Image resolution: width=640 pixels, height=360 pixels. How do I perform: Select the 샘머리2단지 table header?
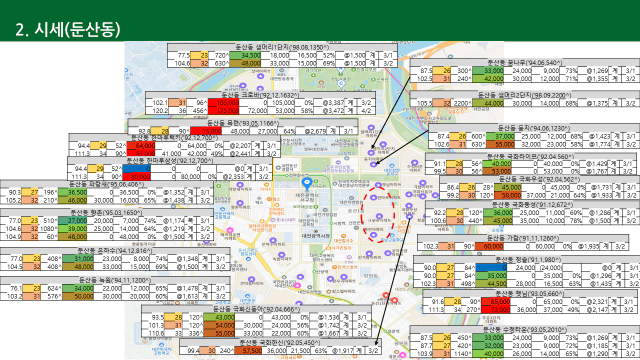coord(524,95)
